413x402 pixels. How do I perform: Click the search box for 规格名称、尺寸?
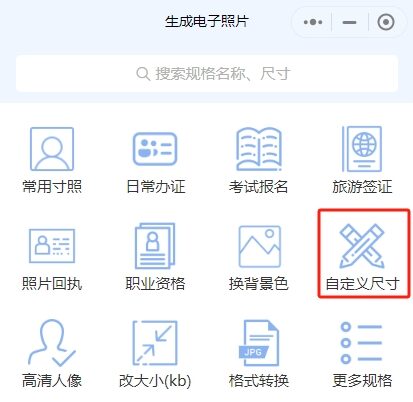coord(207,73)
